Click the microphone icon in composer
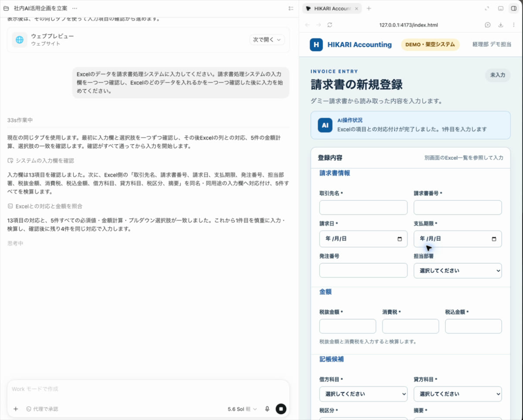Viewport: 523px width, 420px height. (267, 409)
